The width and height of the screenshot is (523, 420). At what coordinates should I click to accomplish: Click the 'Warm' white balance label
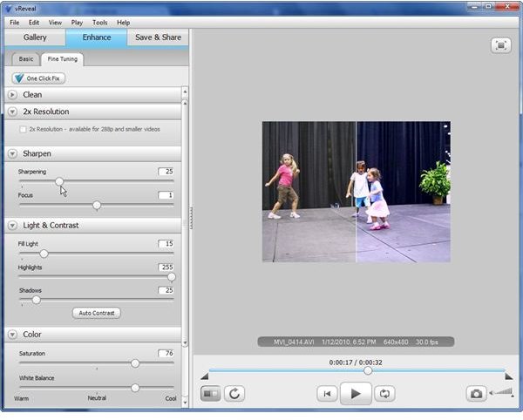[x=21, y=398]
